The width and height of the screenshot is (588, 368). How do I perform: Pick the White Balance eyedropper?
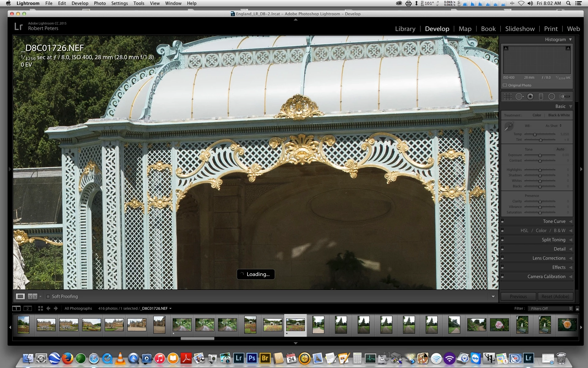coord(509,126)
